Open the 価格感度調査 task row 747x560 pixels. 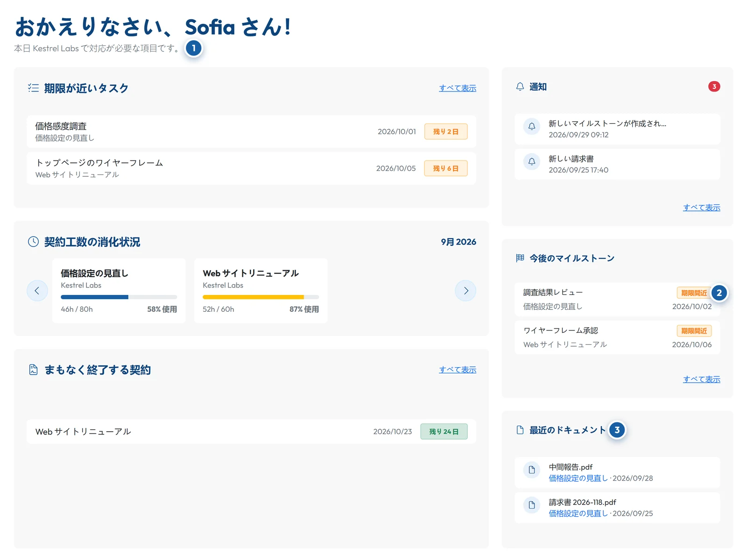(x=251, y=132)
